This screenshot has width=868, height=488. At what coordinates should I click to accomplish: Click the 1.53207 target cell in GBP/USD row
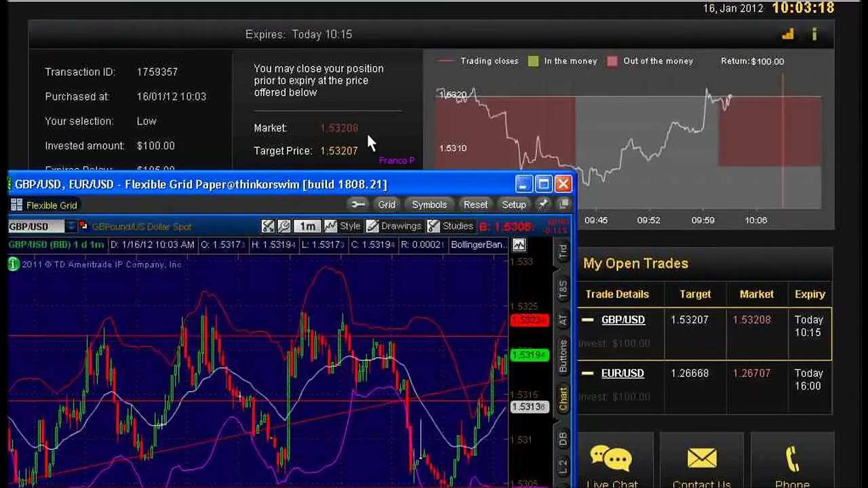click(x=690, y=320)
